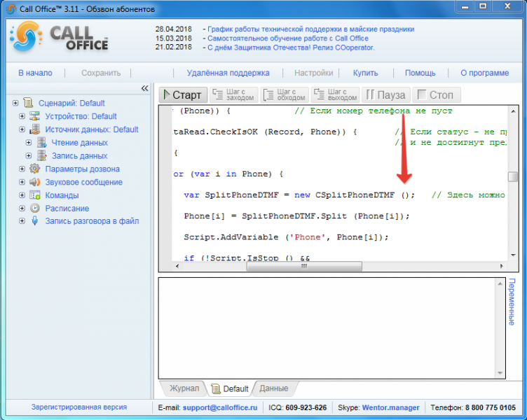Click the Wentor.manager Skype link
The image size is (527, 420).
coord(390,407)
